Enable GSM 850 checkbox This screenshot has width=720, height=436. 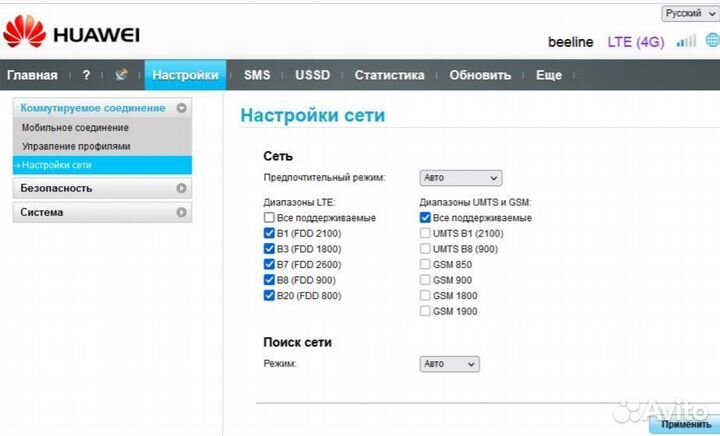click(425, 264)
